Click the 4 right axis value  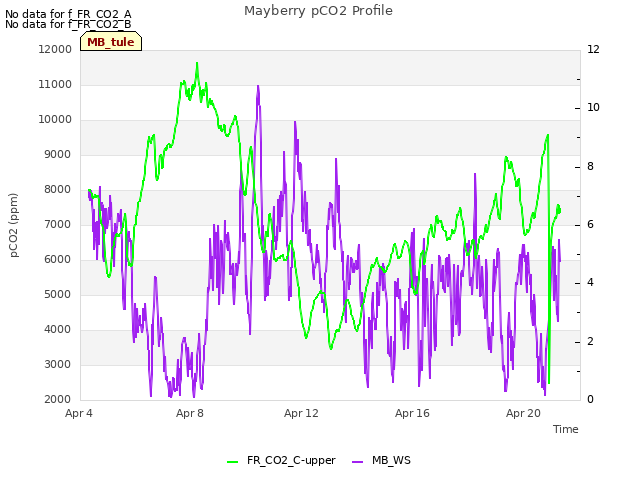590,283
